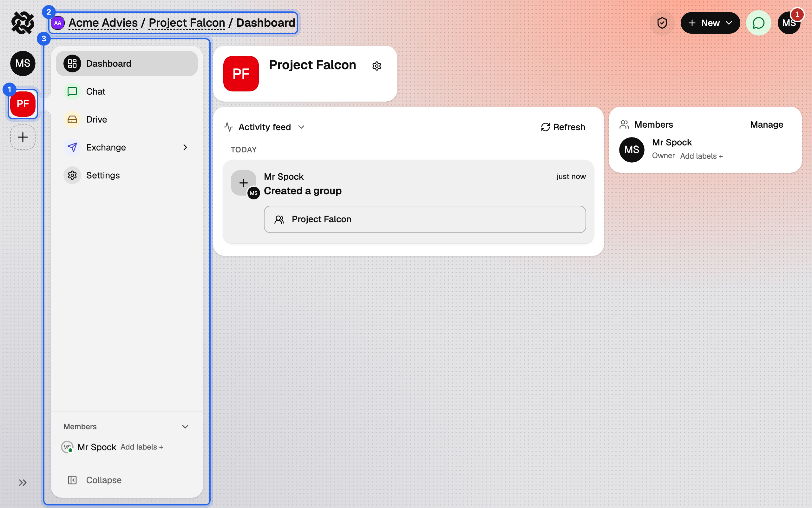Expand the left rail with double-chevron icon

(23, 483)
